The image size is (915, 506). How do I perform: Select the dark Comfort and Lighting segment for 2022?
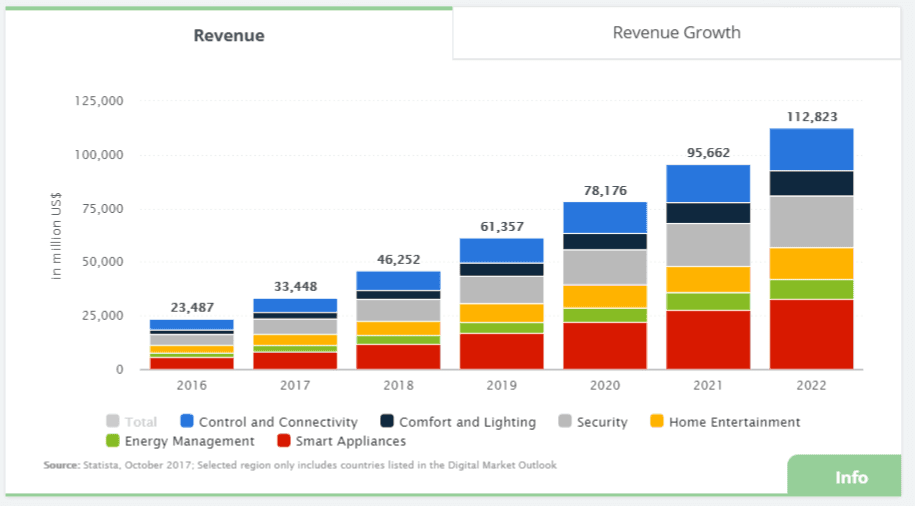(x=811, y=183)
